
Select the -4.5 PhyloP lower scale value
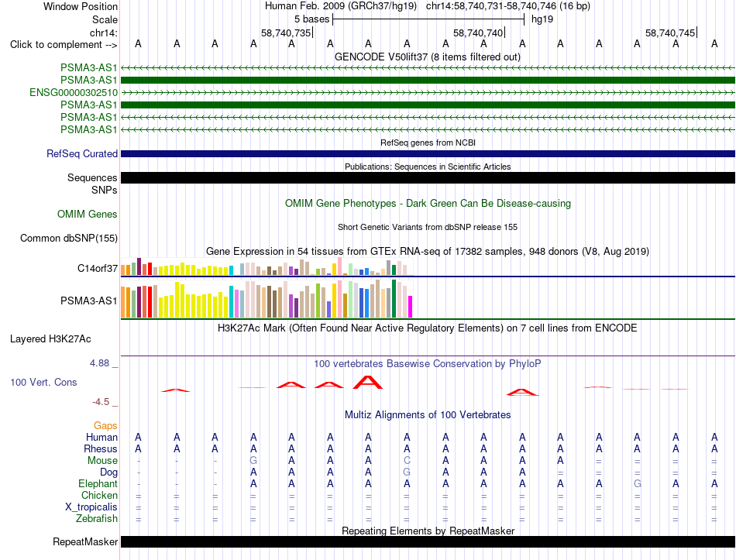[x=101, y=402]
